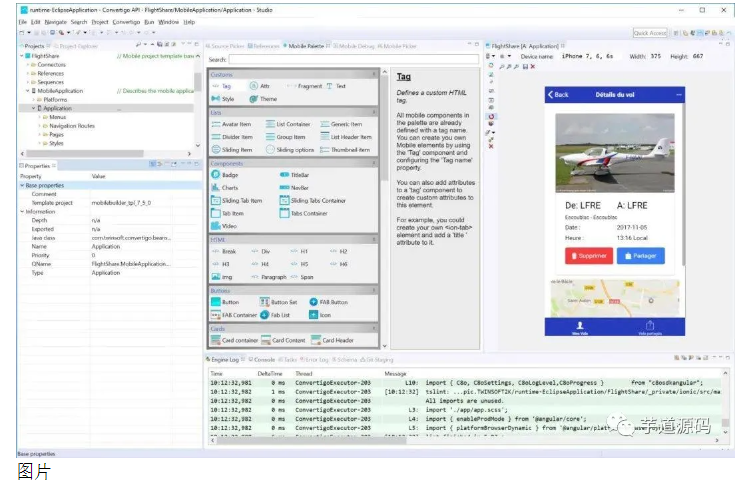Pick the Avatar Item list component
This screenshot has height=481, width=746.
click(x=231, y=124)
